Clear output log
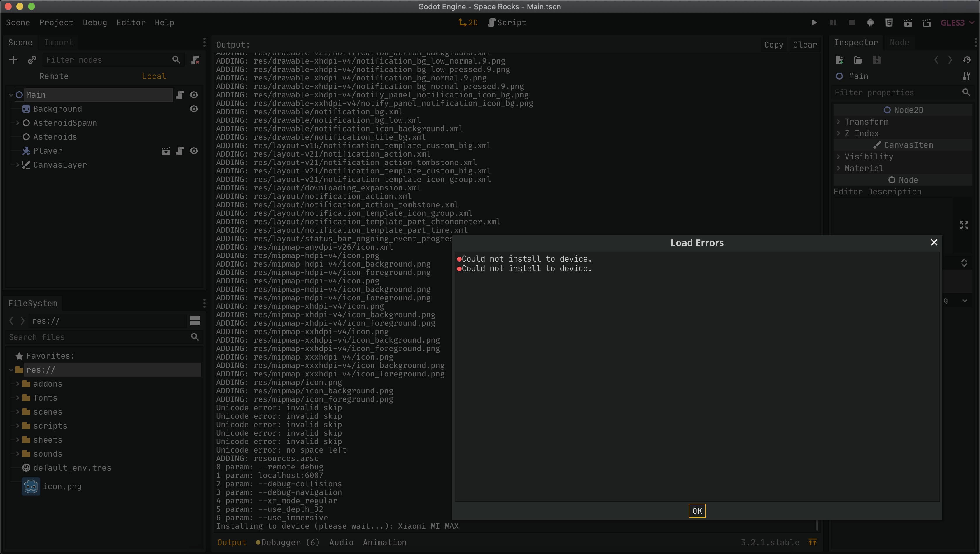The image size is (980, 554). [x=805, y=45]
